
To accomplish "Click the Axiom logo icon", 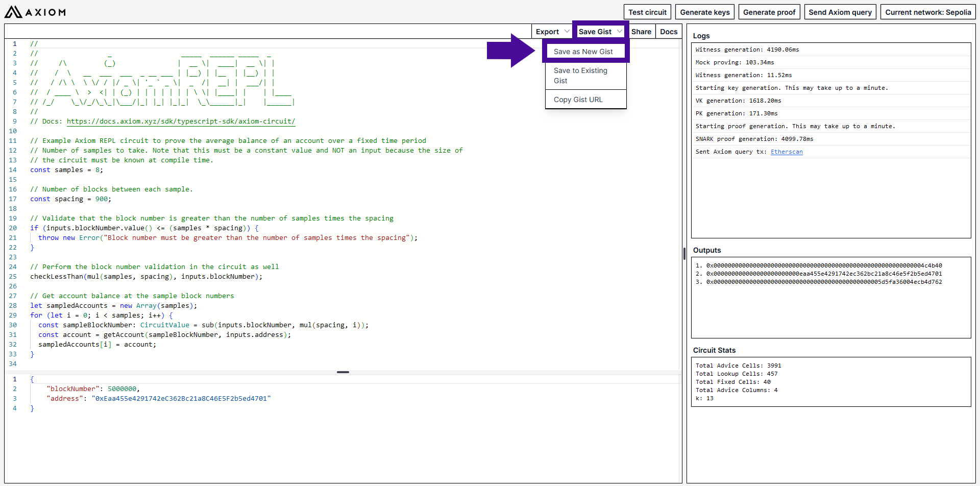I will tap(13, 12).
